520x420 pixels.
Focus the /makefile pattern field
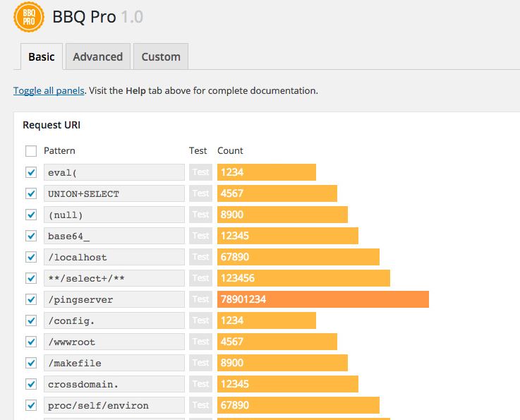[114, 363]
